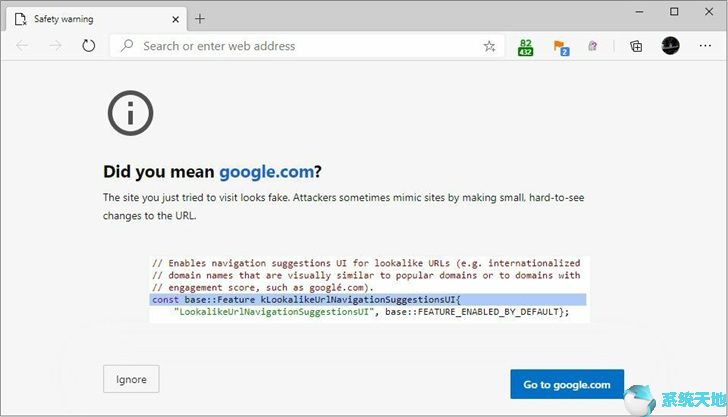Click the search magnifier icon in address bar
728x417 pixels.
tap(126, 46)
